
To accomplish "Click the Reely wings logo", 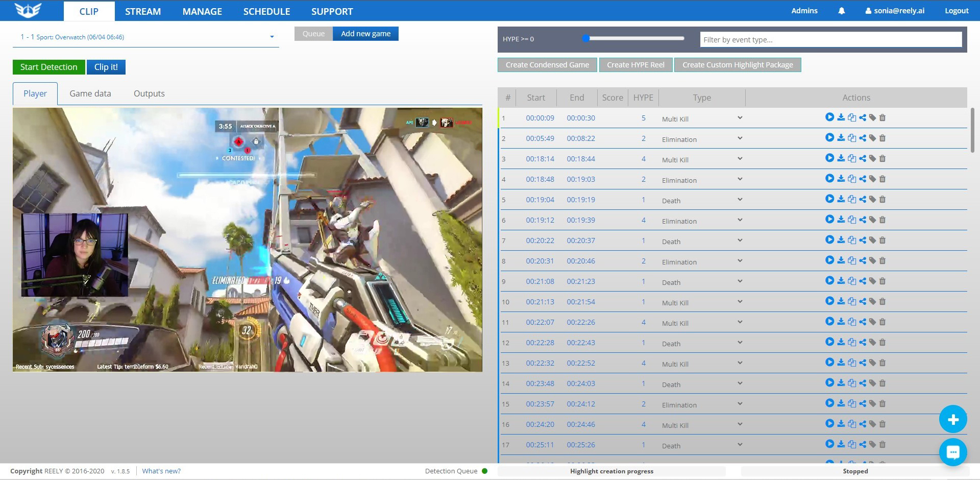I will [x=28, y=10].
